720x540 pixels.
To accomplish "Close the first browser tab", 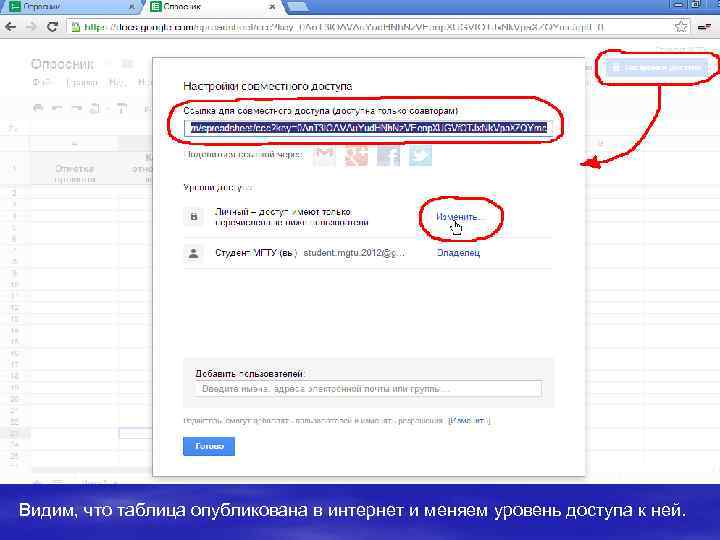I will pos(132,7).
